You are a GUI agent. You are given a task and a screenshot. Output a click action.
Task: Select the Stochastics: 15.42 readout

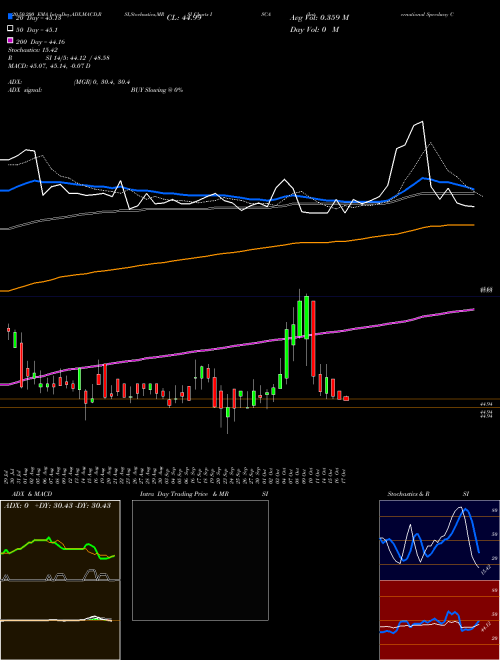coord(32,50)
